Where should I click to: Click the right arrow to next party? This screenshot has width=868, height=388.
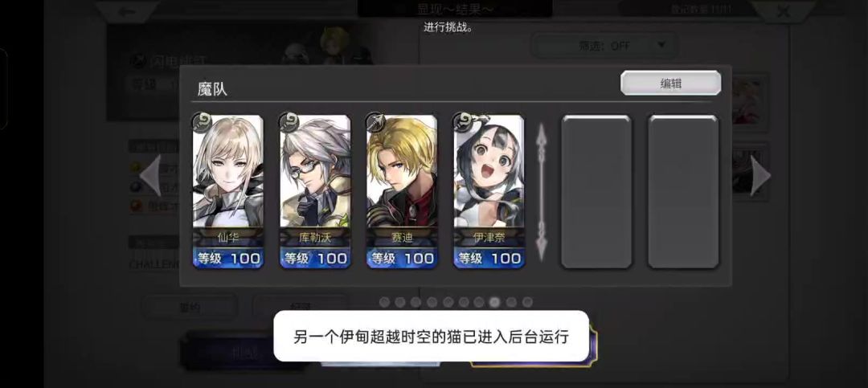click(760, 175)
